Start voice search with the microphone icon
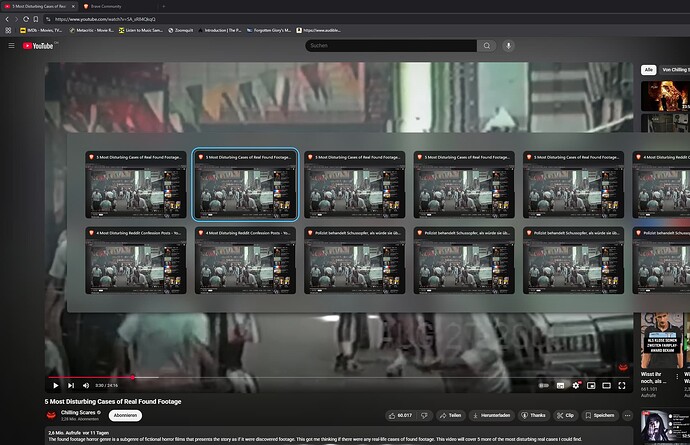 [x=508, y=46]
